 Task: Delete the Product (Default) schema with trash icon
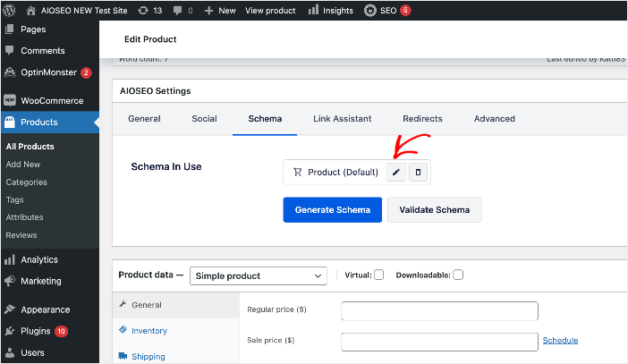[x=418, y=173]
